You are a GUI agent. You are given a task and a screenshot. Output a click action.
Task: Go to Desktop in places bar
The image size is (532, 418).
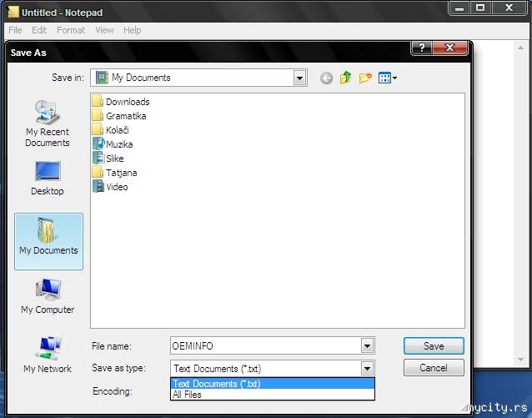click(x=48, y=179)
